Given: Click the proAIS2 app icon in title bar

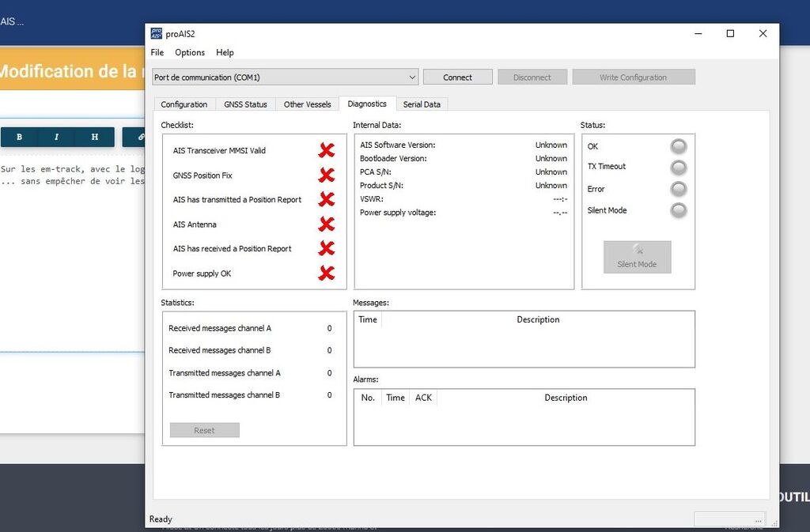Looking at the screenshot, I should [x=156, y=33].
